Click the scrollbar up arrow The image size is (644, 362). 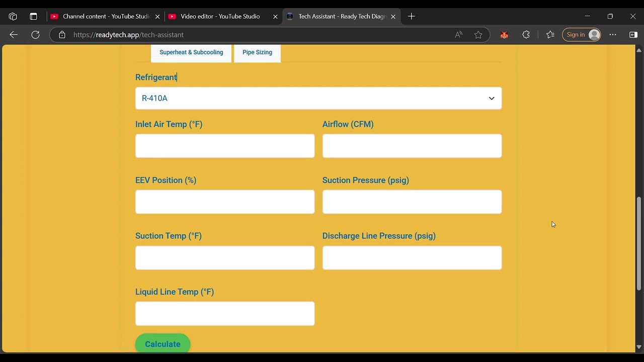pyautogui.click(x=639, y=50)
